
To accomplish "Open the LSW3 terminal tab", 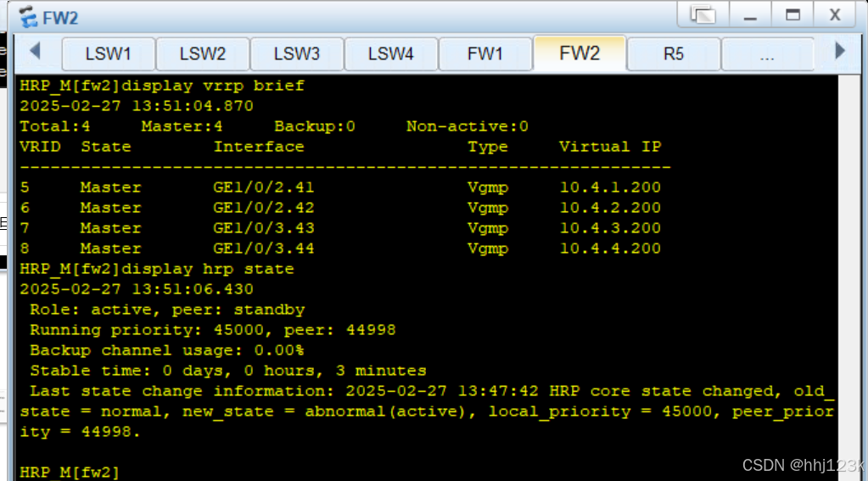I will [297, 53].
